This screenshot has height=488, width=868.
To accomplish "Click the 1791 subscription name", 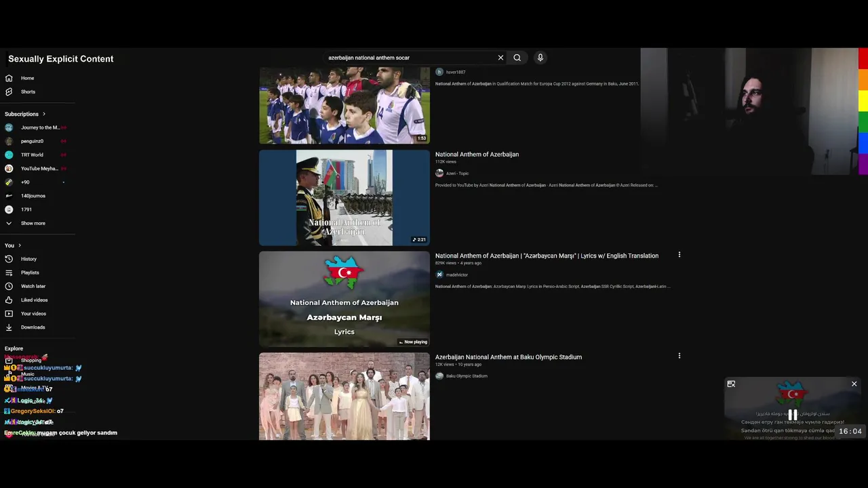I will click(x=26, y=209).
